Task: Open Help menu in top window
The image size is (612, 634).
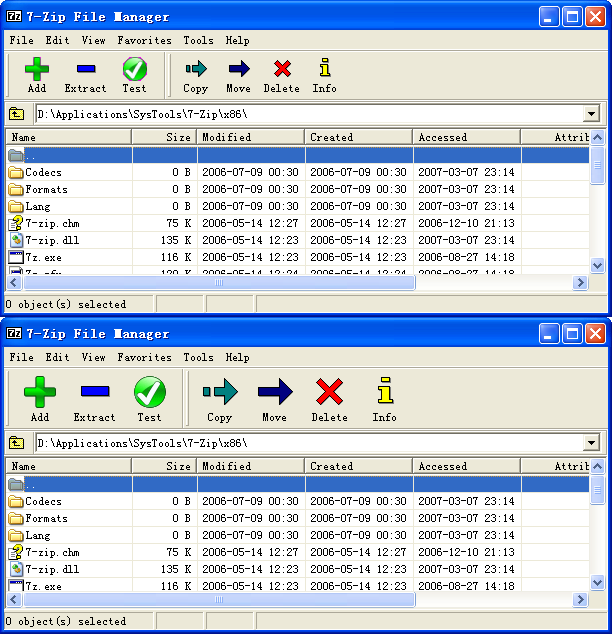Action: click(237, 40)
